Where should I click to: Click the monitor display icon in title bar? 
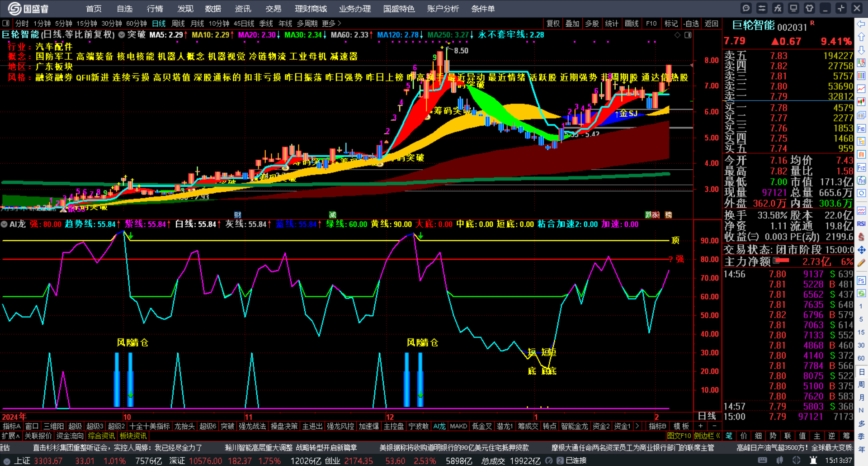pyautogui.click(x=793, y=8)
